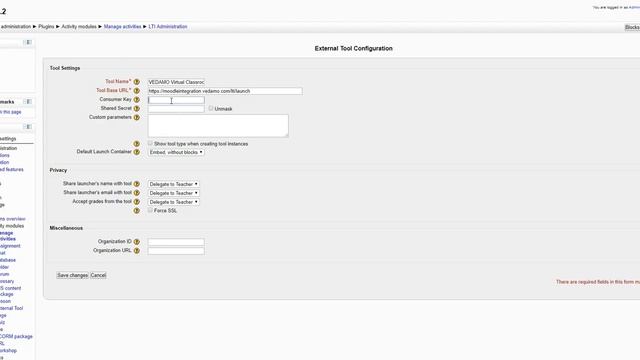Image resolution: width=640 pixels, height=360 pixels.
Task: Open Manage activities breadcrumb link
Action: (122, 27)
